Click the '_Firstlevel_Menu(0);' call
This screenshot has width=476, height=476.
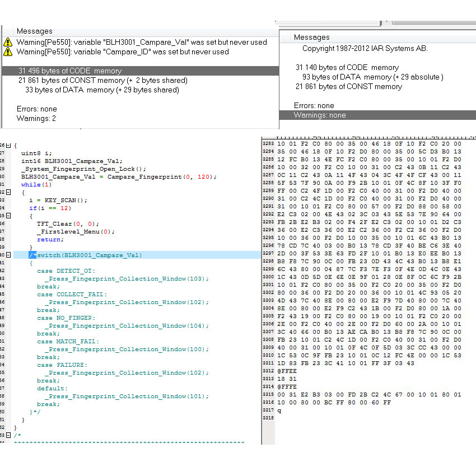pos(76,232)
